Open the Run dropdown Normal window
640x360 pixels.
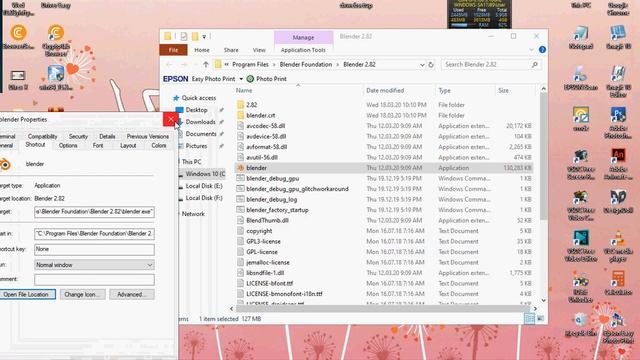pos(94,265)
